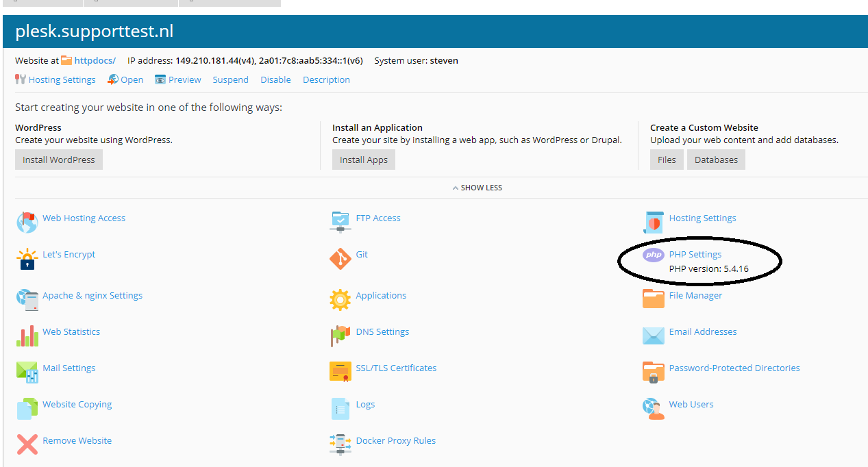Click the Open link in toolbar
This screenshot has height=467, width=868.
pos(132,79)
